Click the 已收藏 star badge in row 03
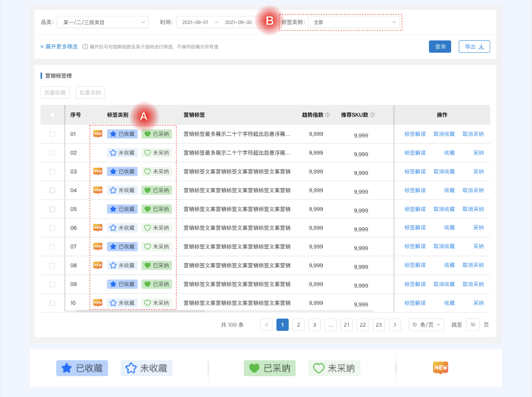 [122, 172]
